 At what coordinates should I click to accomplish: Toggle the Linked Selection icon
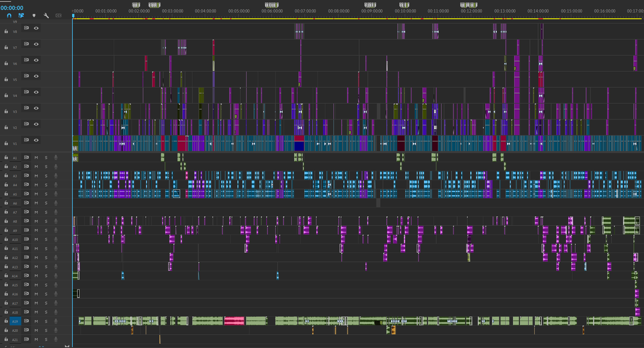click(21, 16)
